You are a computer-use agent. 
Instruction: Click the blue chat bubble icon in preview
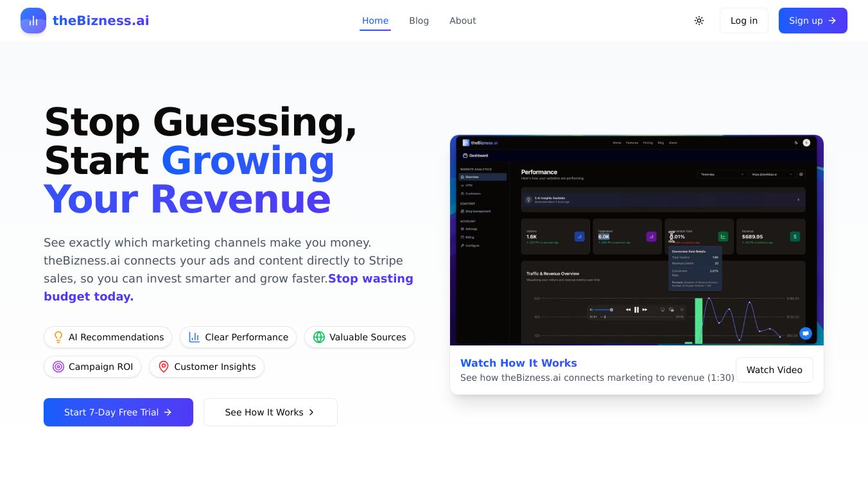(806, 333)
